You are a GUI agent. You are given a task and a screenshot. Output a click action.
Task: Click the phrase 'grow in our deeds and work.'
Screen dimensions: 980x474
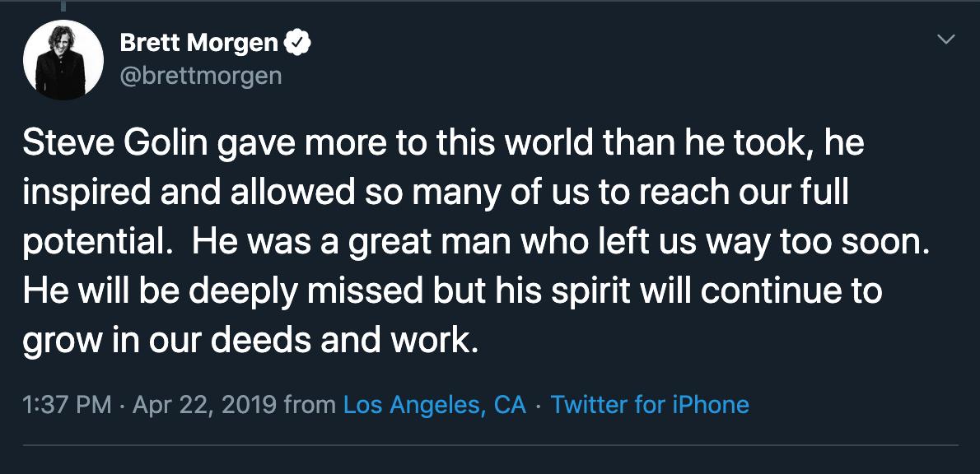tap(250, 342)
